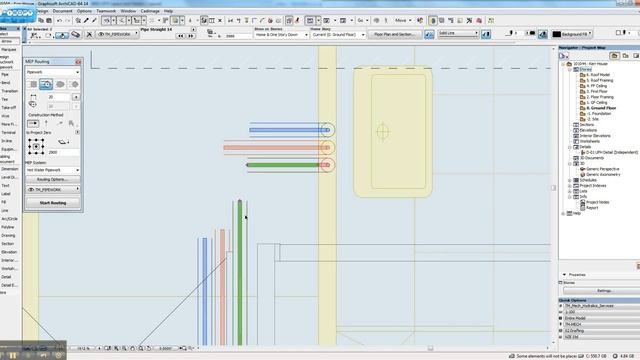640x360 pixels.
Task: Expand the Schedules node in Navigator
Action: [570, 180]
